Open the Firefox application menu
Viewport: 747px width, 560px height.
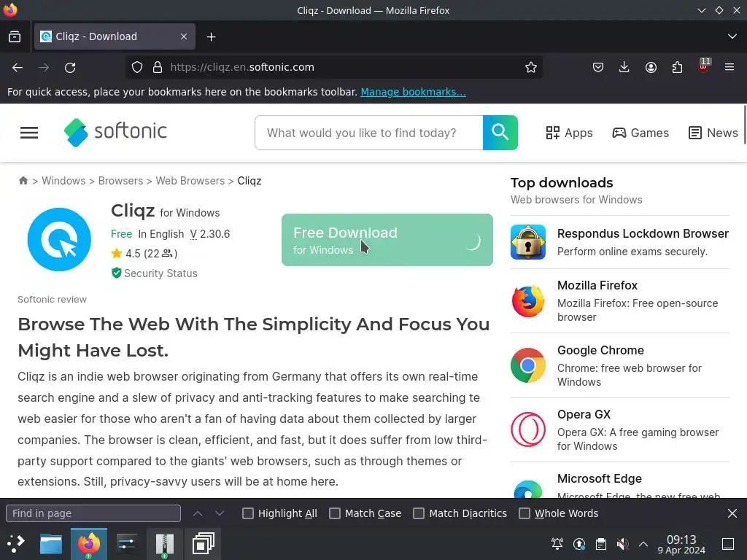[x=729, y=68]
